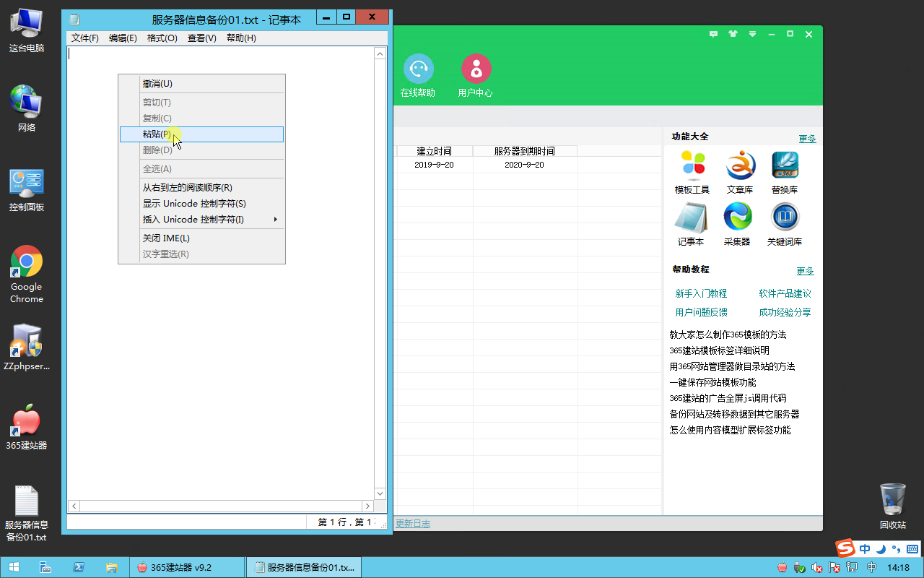This screenshot has width=924, height=578.
Task: Click the red apple tray icon
Action: (x=783, y=568)
